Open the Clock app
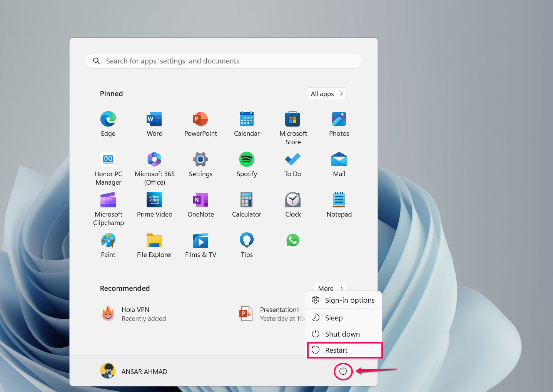Screen dimensions: 553x392 [293, 205]
